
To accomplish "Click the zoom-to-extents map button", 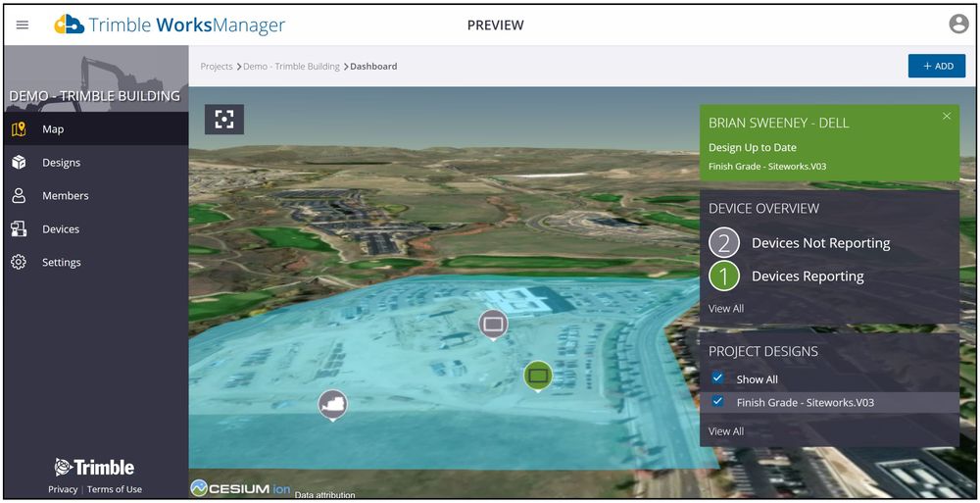I will [x=224, y=120].
